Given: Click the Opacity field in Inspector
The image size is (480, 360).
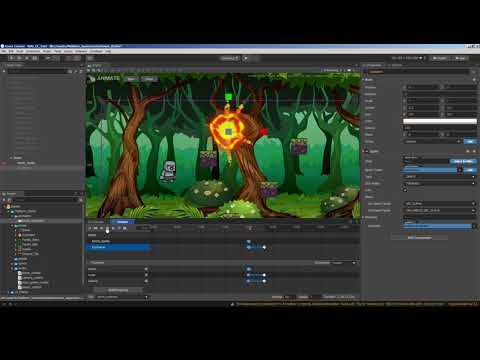Looking at the screenshot, I should coord(440,128).
